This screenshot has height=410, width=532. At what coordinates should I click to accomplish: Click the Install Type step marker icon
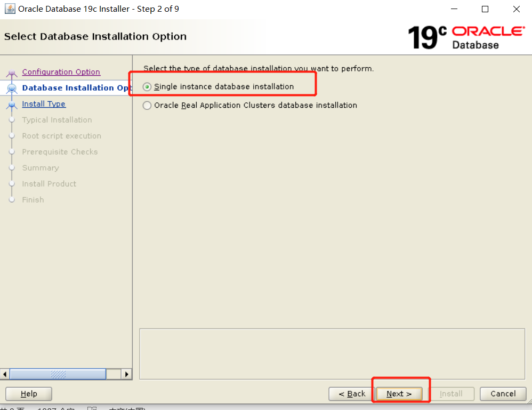tap(12, 104)
